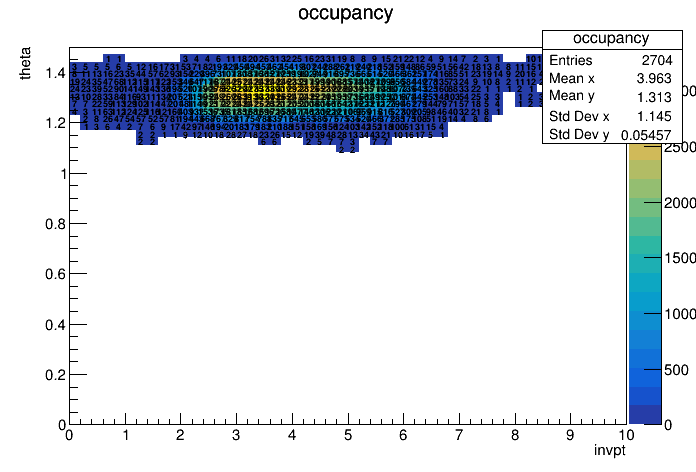Click the "Mean x" label

click(572, 79)
